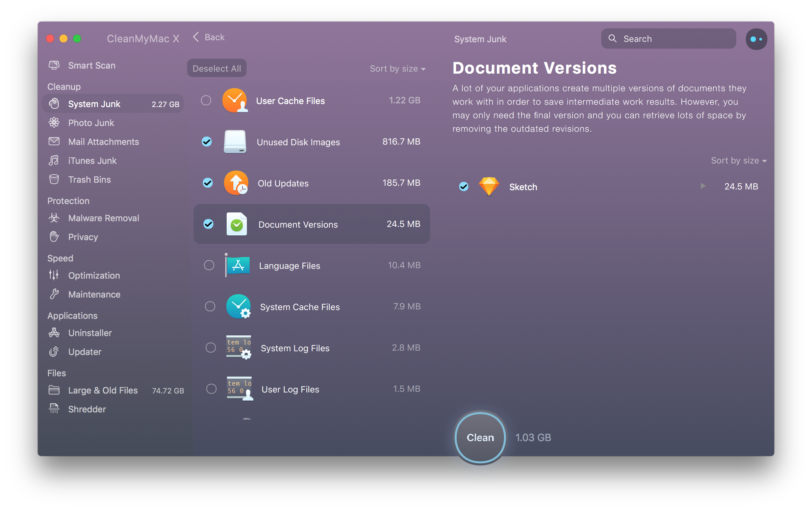Check the User Cache Files checkbox
The width and height of the screenshot is (812, 510).
pyautogui.click(x=206, y=100)
